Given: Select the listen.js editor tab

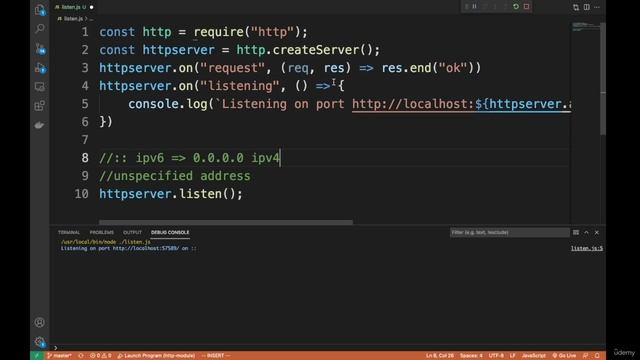Looking at the screenshot, I should point(73,7).
